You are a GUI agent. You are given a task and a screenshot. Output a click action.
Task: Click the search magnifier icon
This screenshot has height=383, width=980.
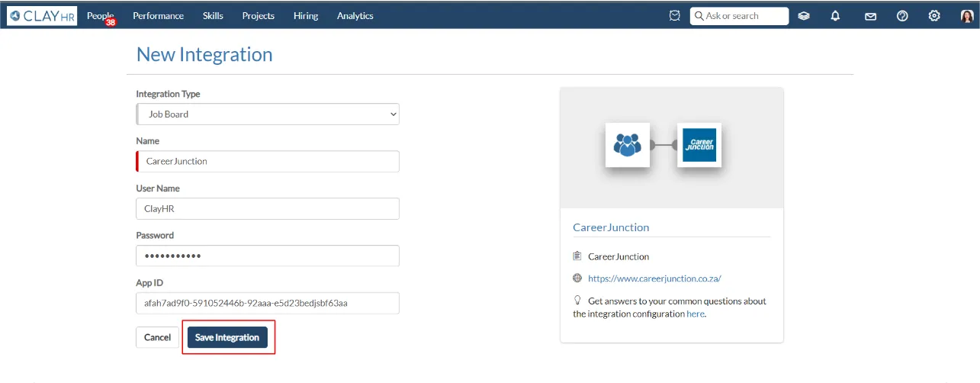point(699,16)
